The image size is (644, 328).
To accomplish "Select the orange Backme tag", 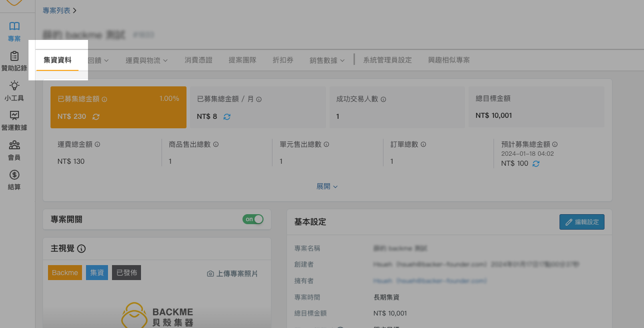I will pos(65,273).
